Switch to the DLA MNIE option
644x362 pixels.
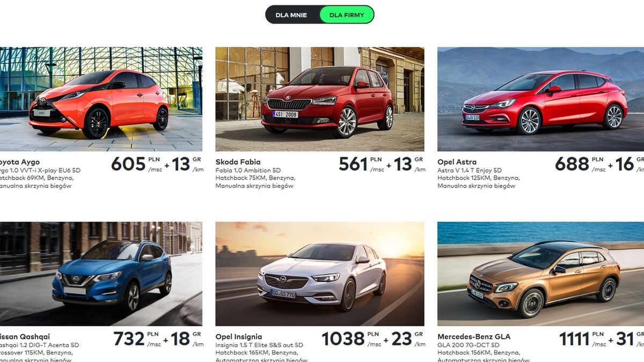pos(291,15)
